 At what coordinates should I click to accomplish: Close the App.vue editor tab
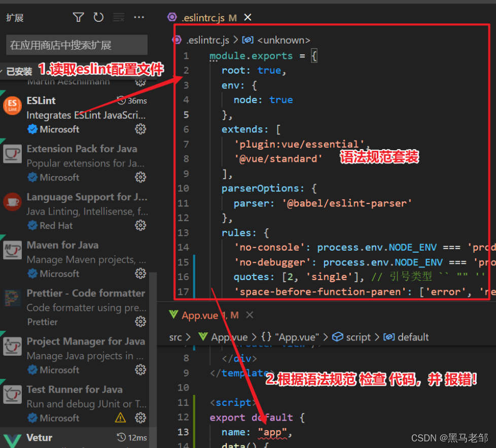(x=250, y=315)
